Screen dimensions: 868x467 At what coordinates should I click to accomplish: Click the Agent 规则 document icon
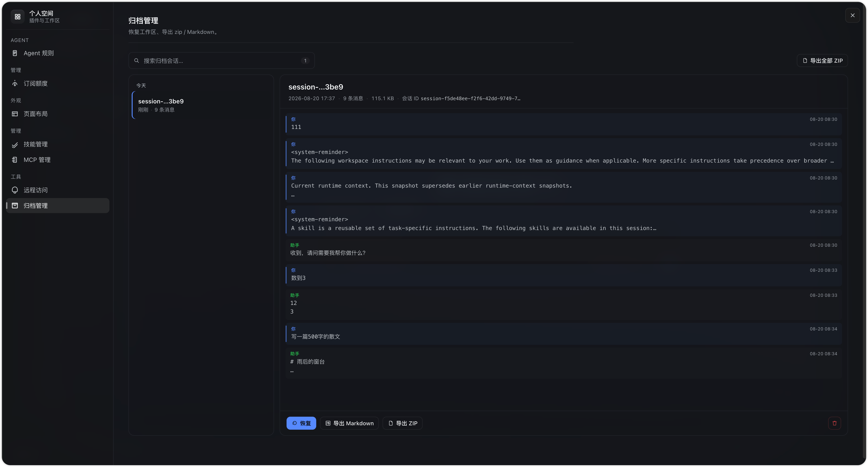15,53
